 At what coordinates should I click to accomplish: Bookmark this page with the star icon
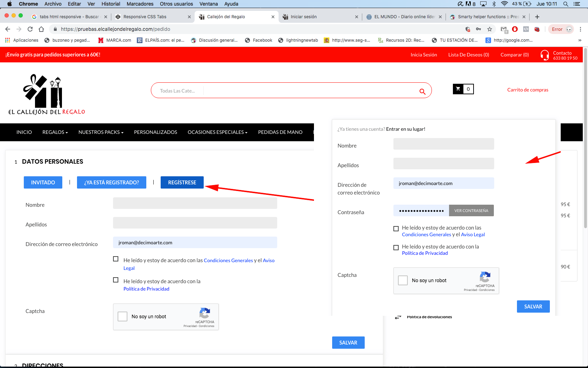point(490,29)
